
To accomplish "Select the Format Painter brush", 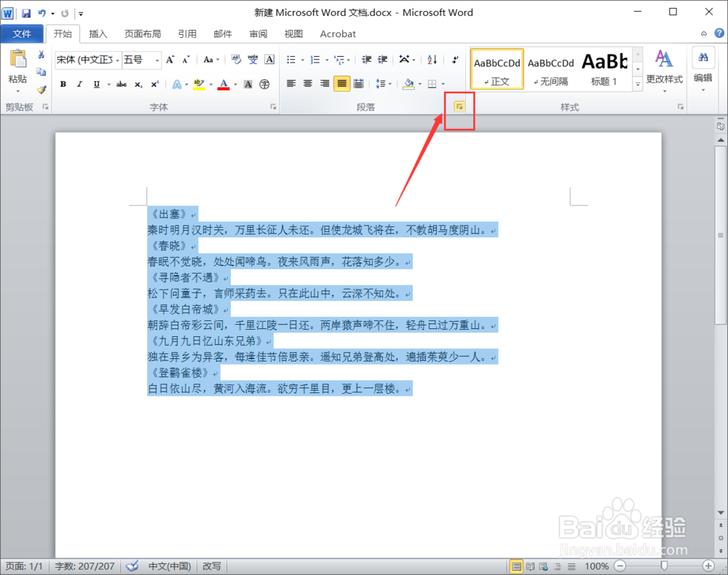I will pyautogui.click(x=41, y=89).
